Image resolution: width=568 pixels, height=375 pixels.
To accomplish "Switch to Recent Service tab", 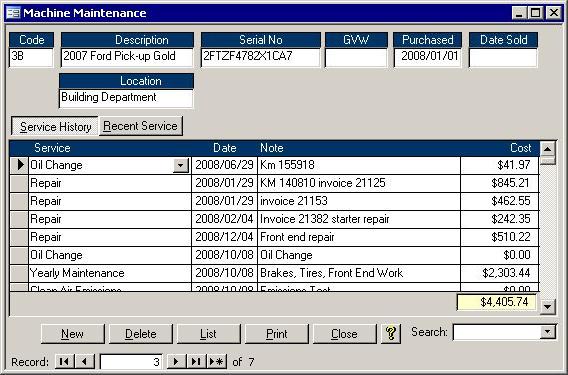I will [x=140, y=126].
